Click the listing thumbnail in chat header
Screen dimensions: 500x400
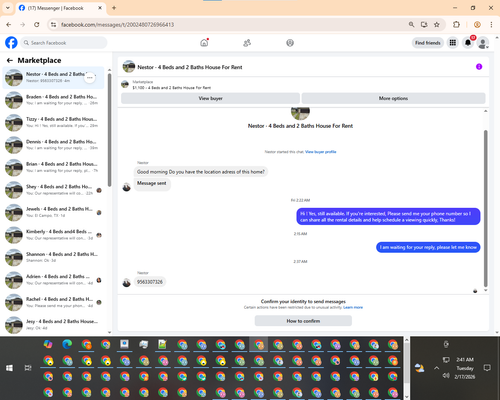click(129, 67)
